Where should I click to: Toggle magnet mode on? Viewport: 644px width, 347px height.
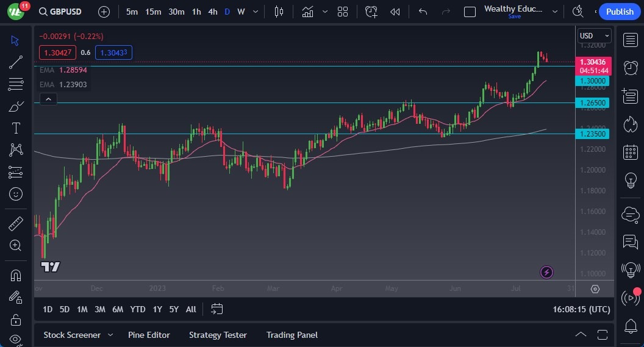point(16,275)
